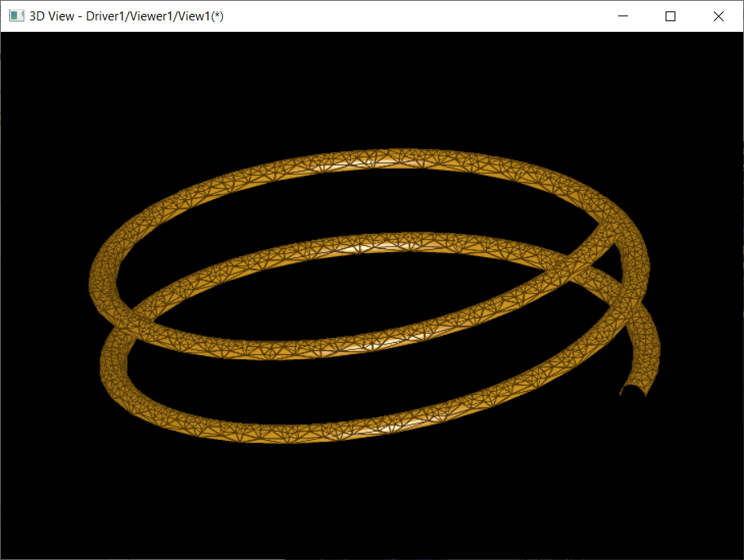Minimize the 3D View window
The image size is (744, 560).
(623, 16)
